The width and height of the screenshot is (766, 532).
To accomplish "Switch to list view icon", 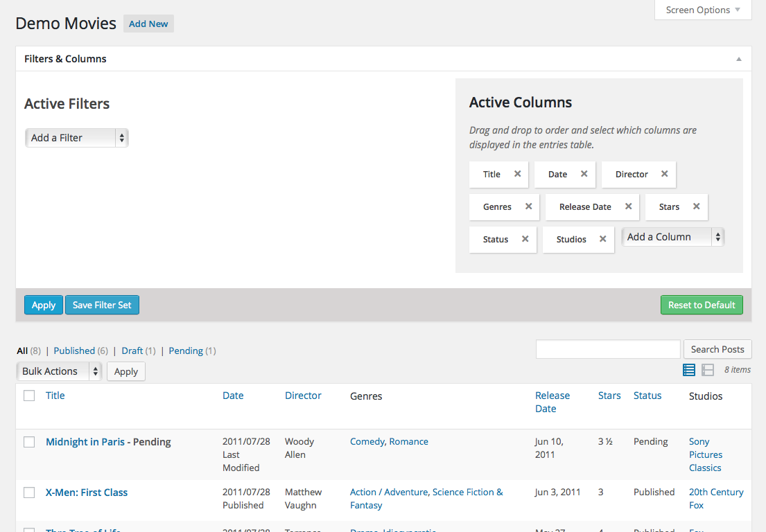I will 688,370.
